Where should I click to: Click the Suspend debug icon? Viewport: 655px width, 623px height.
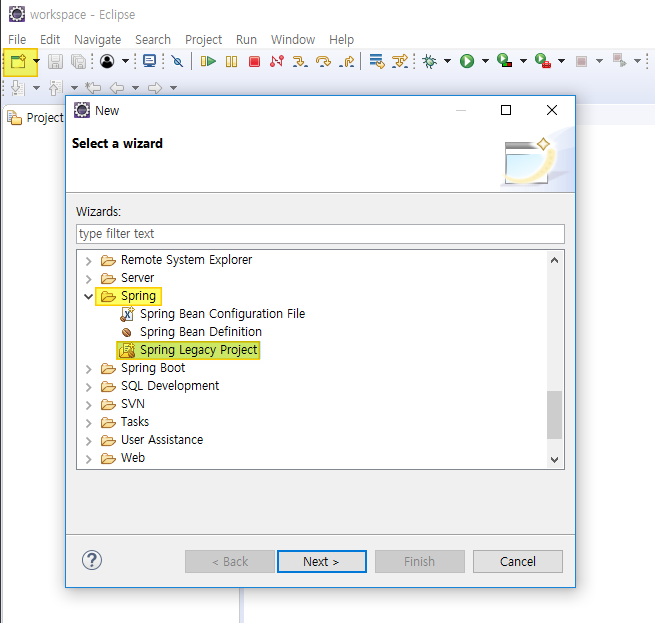[231, 62]
